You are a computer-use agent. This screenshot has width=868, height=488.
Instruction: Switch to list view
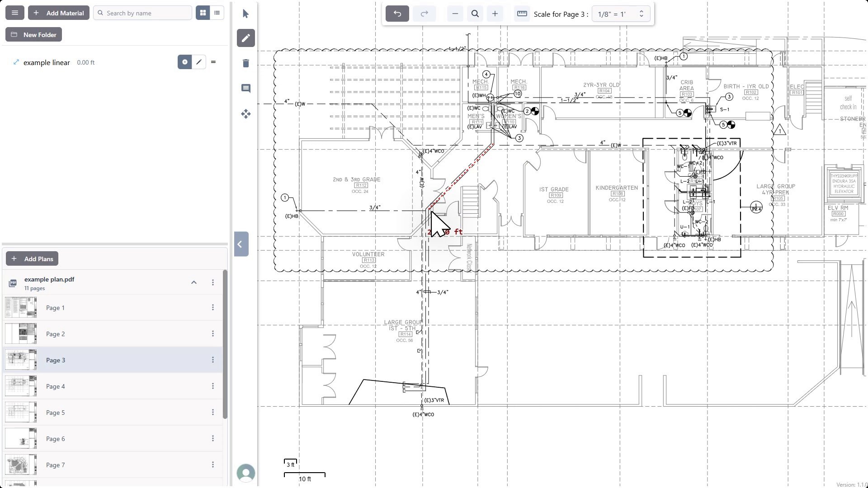(x=217, y=13)
